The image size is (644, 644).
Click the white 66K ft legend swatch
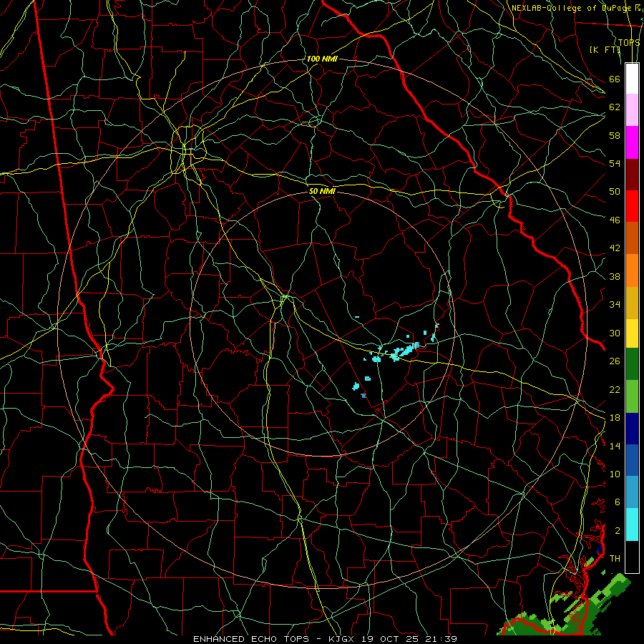(x=632, y=79)
